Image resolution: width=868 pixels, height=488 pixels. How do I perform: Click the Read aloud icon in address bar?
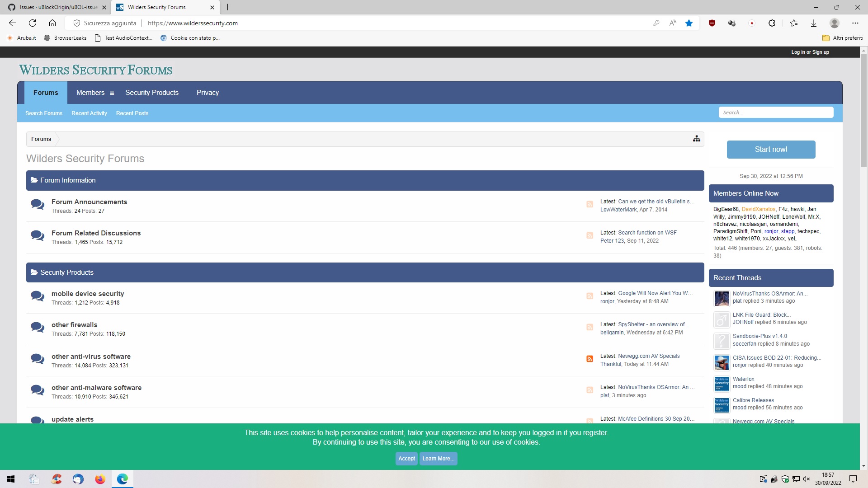673,23
